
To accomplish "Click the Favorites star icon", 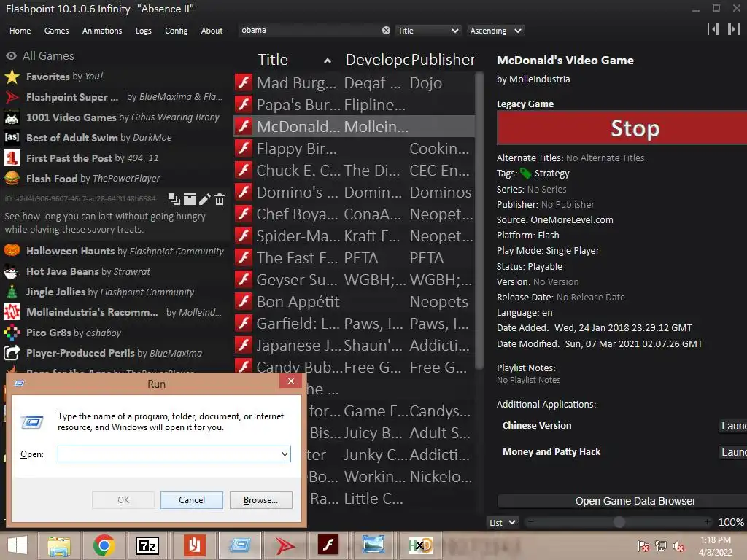I will 12,77.
